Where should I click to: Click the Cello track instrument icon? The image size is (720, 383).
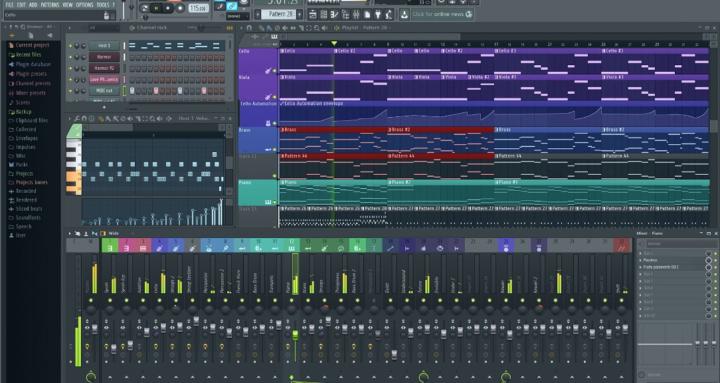pyautogui.click(x=268, y=71)
